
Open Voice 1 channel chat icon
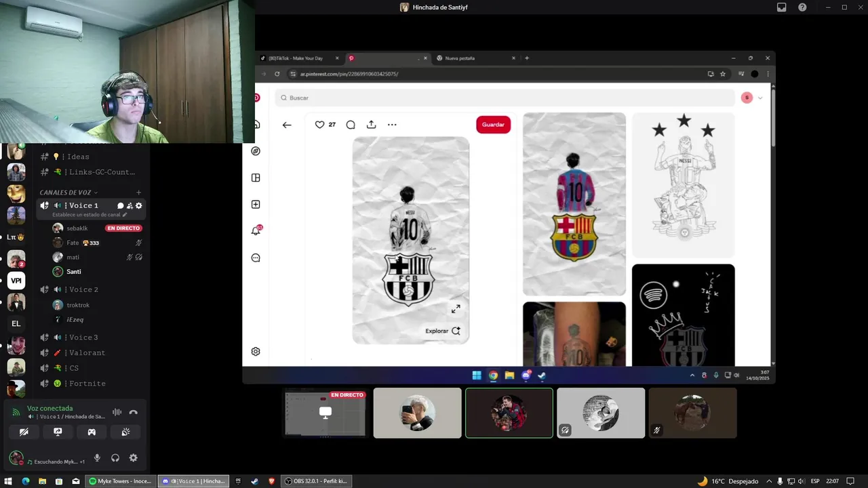click(121, 205)
